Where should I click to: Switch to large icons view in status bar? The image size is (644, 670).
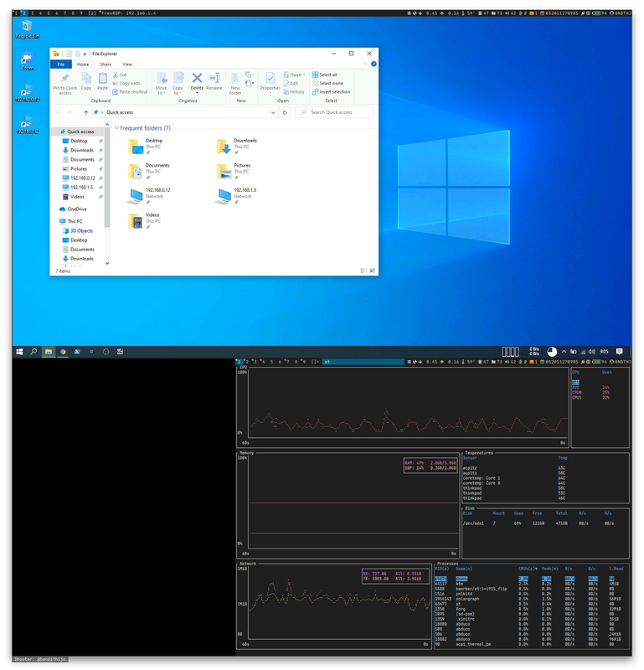pyautogui.click(x=373, y=271)
